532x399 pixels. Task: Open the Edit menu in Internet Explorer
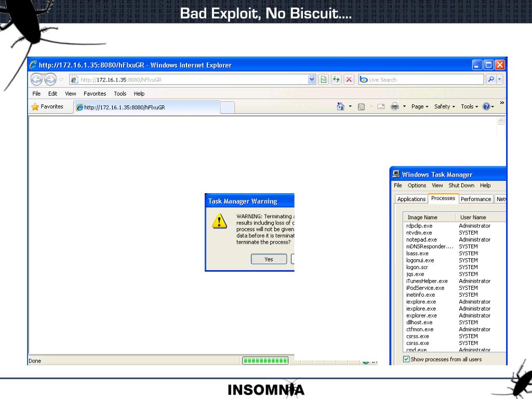pos(52,94)
